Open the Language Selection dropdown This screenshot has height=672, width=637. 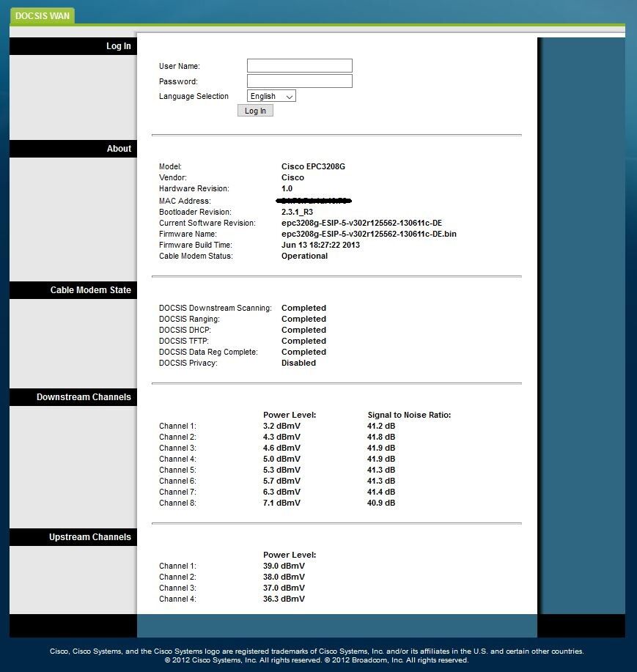click(271, 96)
